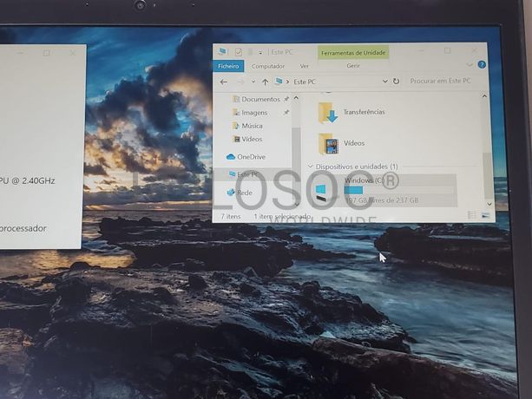This screenshot has height=399, width=532.
Task: Select Rede in navigation pane
Action: tap(245, 193)
